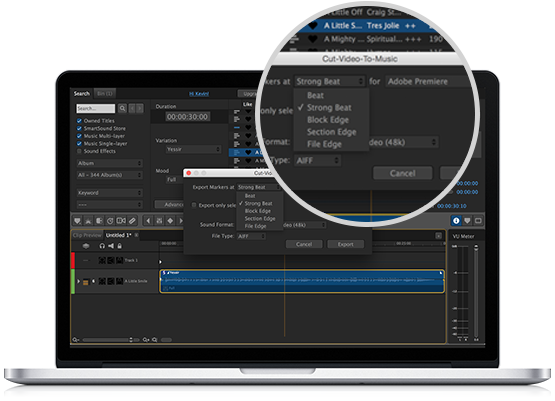555x401 pixels.
Task: Click the magnifying glass search icon
Action: [122, 108]
